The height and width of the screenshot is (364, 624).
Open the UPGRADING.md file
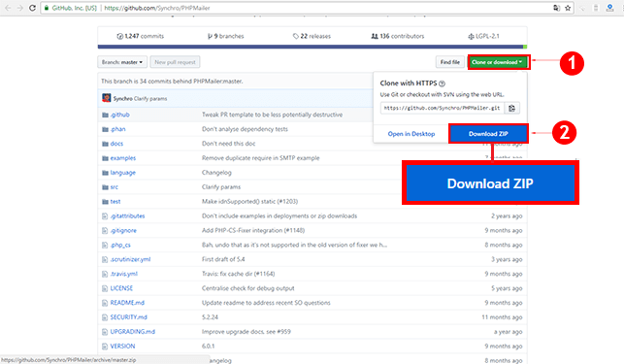[x=133, y=332]
